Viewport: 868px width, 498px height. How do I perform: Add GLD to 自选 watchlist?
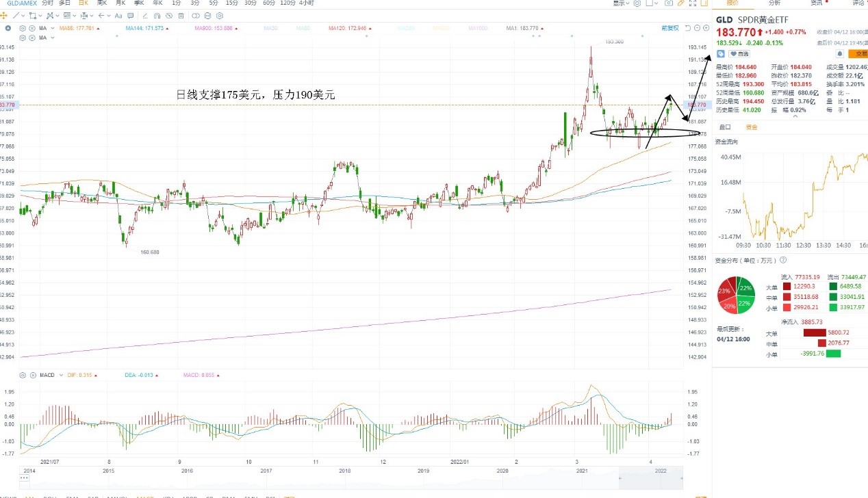pyautogui.click(x=739, y=53)
